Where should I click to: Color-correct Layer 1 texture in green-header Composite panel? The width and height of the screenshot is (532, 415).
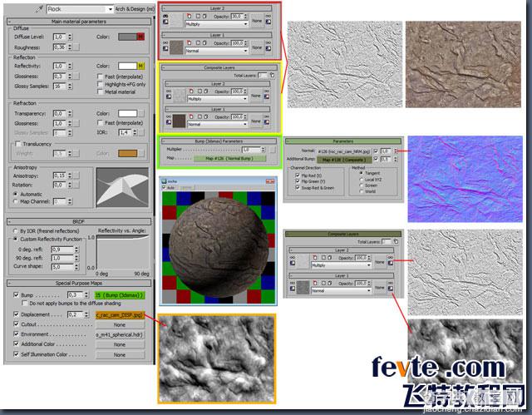pyautogui.click(x=293, y=288)
